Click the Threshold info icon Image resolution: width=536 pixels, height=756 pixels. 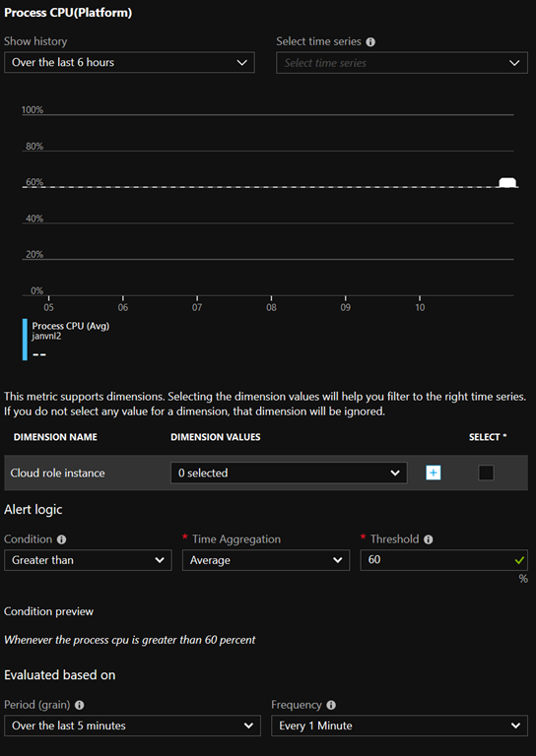pos(428,539)
